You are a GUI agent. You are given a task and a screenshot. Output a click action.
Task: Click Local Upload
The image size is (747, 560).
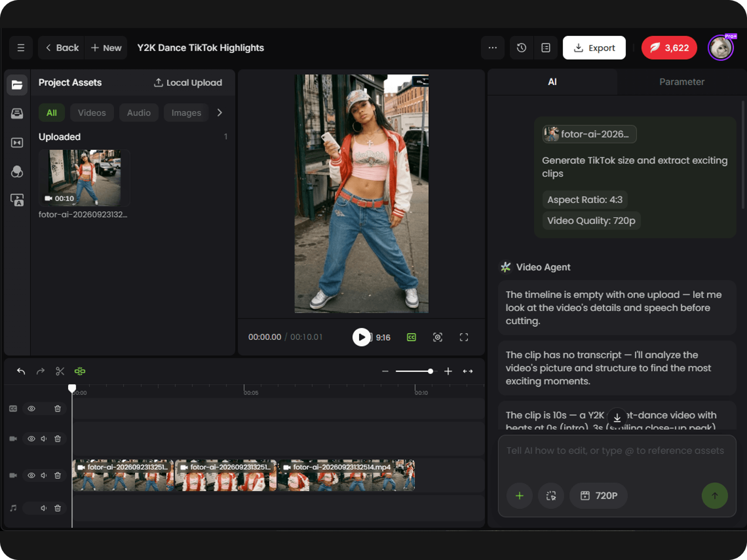188,83
